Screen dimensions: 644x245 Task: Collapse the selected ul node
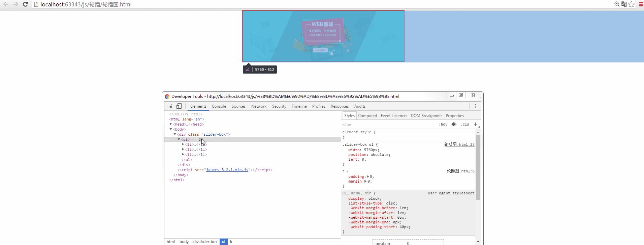click(179, 139)
